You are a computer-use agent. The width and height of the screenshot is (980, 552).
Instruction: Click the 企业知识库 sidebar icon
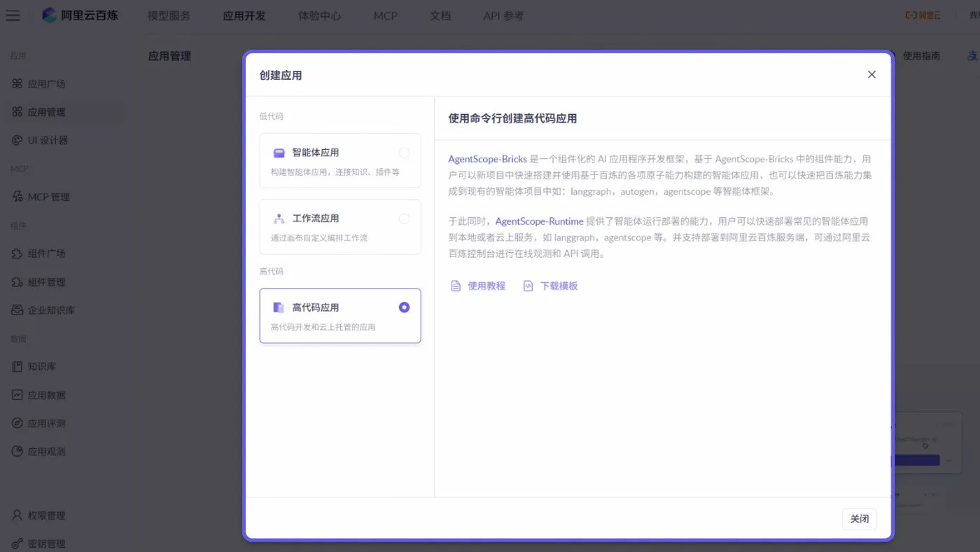click(x=17, y=310)
